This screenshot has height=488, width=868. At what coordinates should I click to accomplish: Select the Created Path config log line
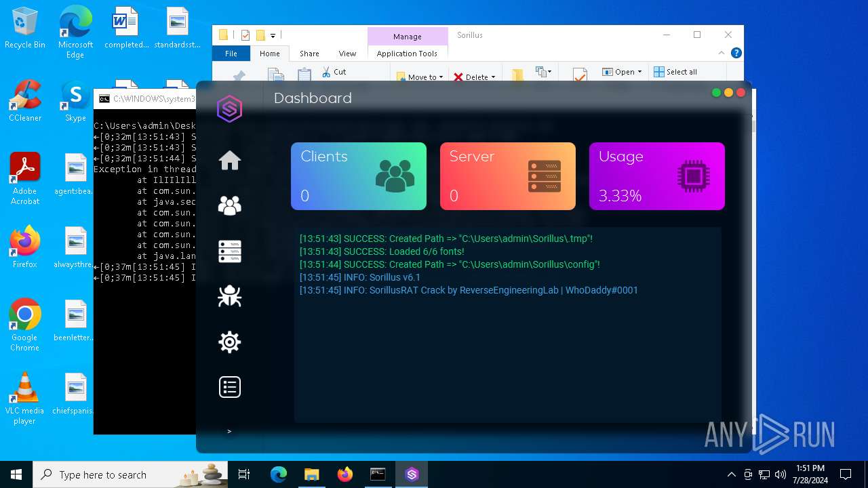click(x=450, y=264)
